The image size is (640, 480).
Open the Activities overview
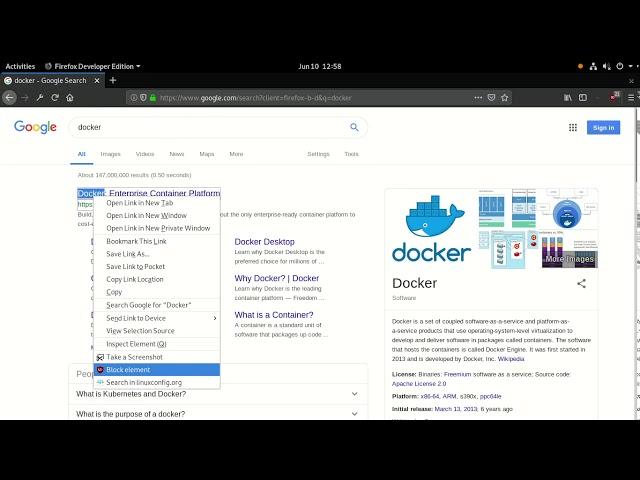pos(20,66)
